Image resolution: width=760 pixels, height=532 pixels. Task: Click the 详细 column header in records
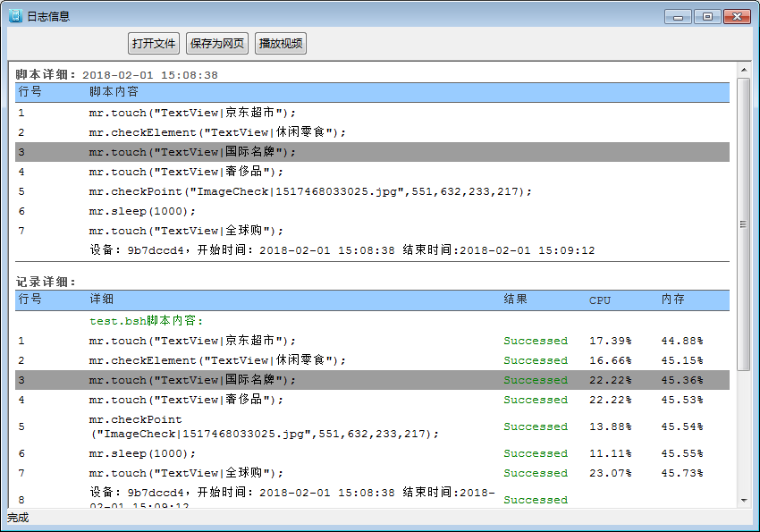point(101,300)
